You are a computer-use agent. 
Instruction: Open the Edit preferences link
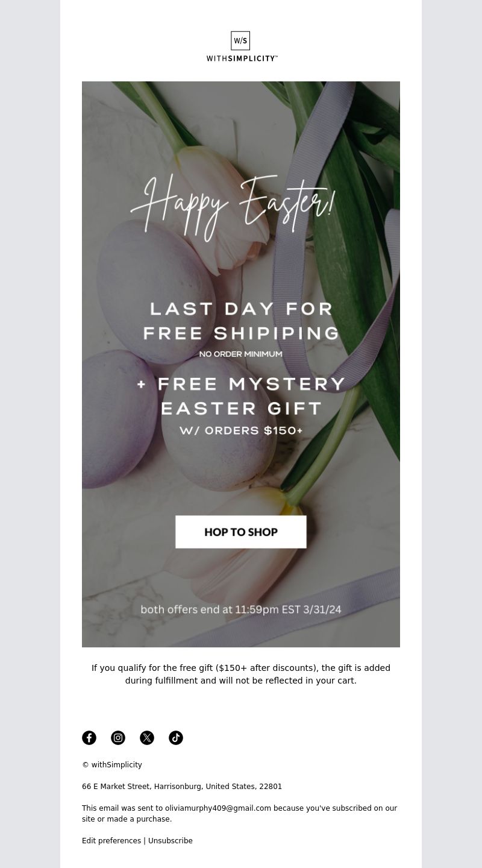pyautogui.click(x=111, y=841)
